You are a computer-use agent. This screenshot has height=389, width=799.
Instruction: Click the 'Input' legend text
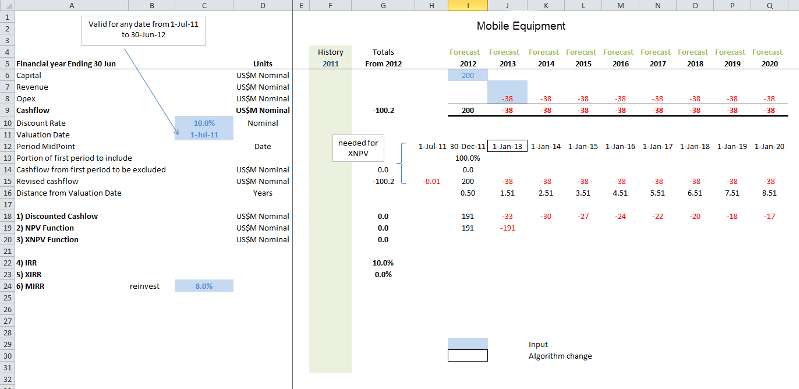538,344
